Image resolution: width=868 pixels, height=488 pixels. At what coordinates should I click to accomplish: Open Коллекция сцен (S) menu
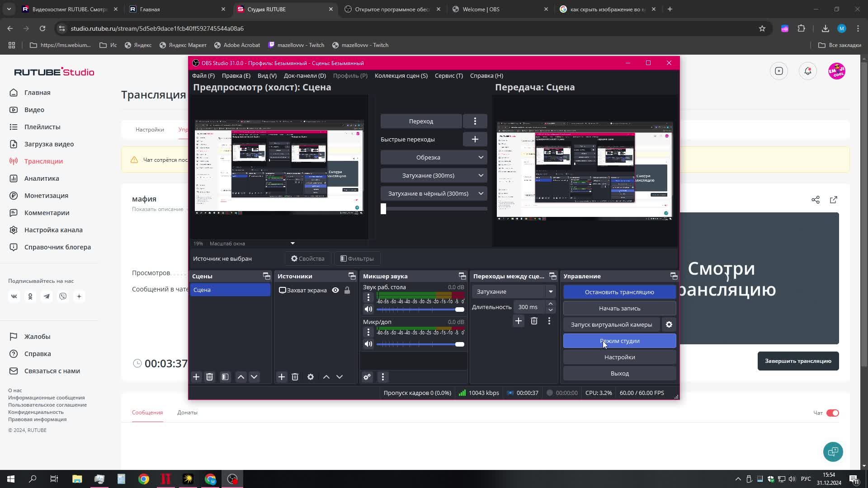[401, 75]
